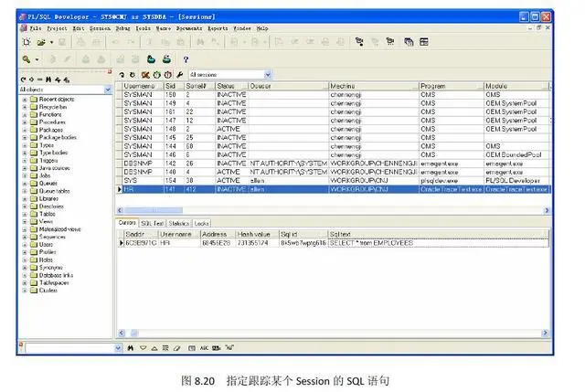
Task: Click the wrench preferences icon in Sessions toolbar
Action: (x=180, y=75)
